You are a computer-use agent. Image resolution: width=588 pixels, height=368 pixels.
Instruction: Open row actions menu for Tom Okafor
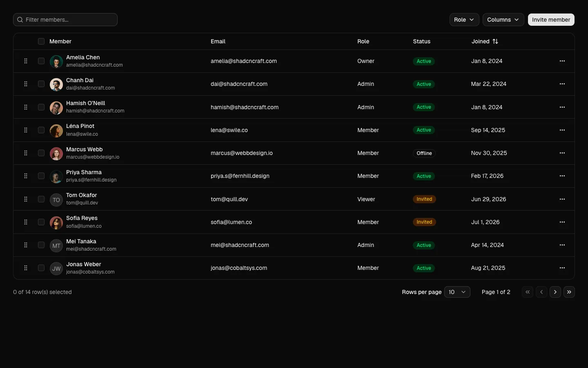coord(562,199)
